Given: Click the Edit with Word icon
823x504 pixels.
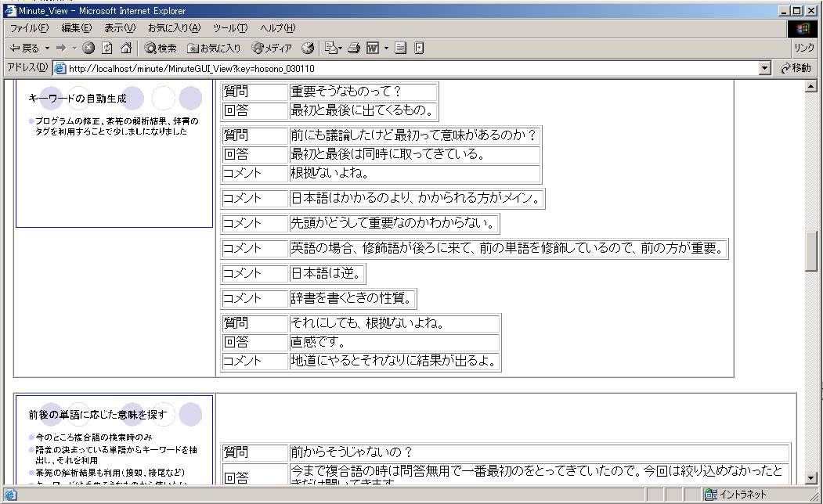Looking at the screenshot, I should [373, 49].
